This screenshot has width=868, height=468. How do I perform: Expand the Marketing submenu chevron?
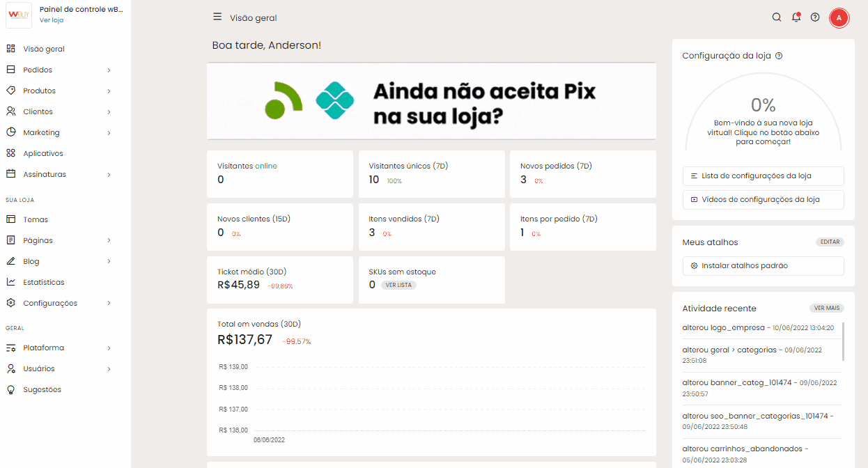[x=109, y=133]
